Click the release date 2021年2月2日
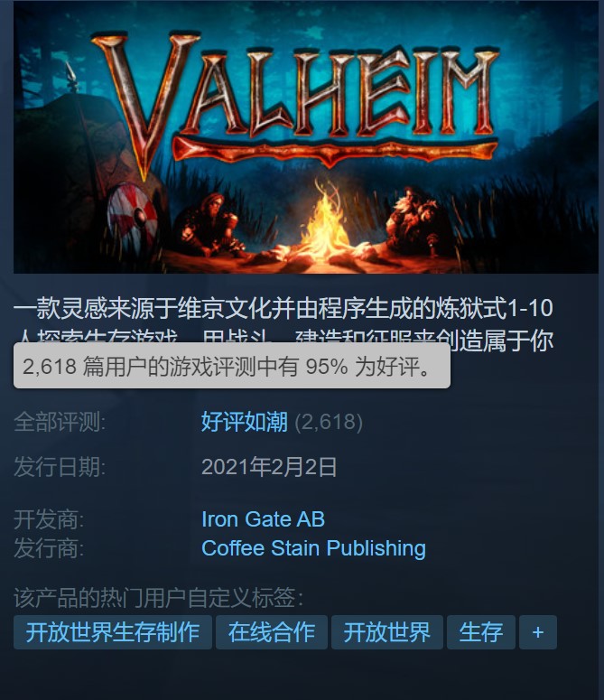 pyautogui.click(x=269, y=467)
